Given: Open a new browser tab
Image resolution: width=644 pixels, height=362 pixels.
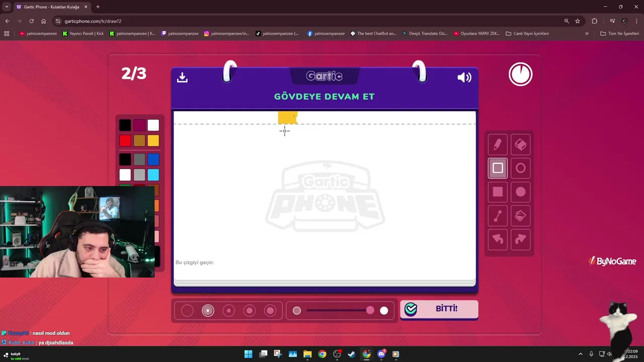Looking at the screenshot, I should coord(98,7).
